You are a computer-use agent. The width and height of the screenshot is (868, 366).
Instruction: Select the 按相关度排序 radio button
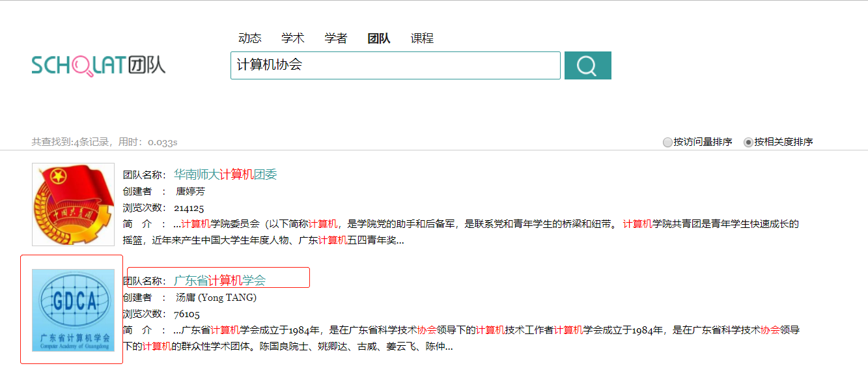[748, 142]
